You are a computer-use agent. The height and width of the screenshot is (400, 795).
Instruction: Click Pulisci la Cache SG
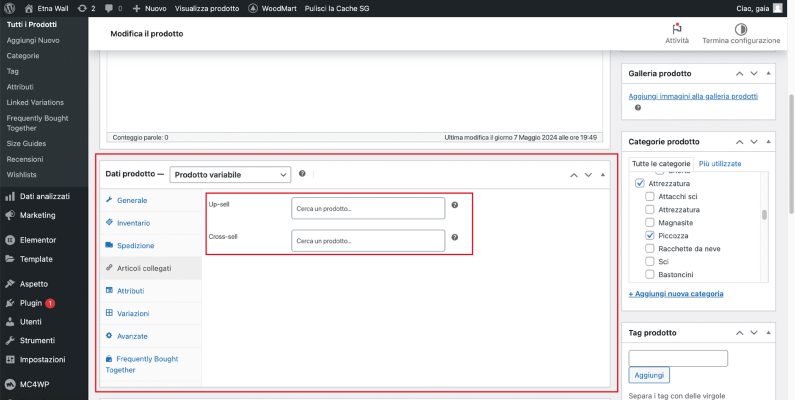(337, 8)
